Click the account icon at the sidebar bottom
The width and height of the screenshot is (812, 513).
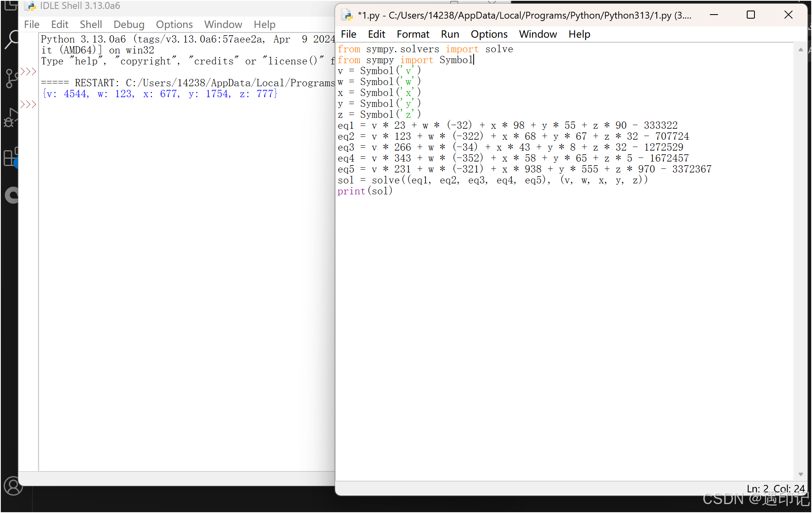point(13,486)
